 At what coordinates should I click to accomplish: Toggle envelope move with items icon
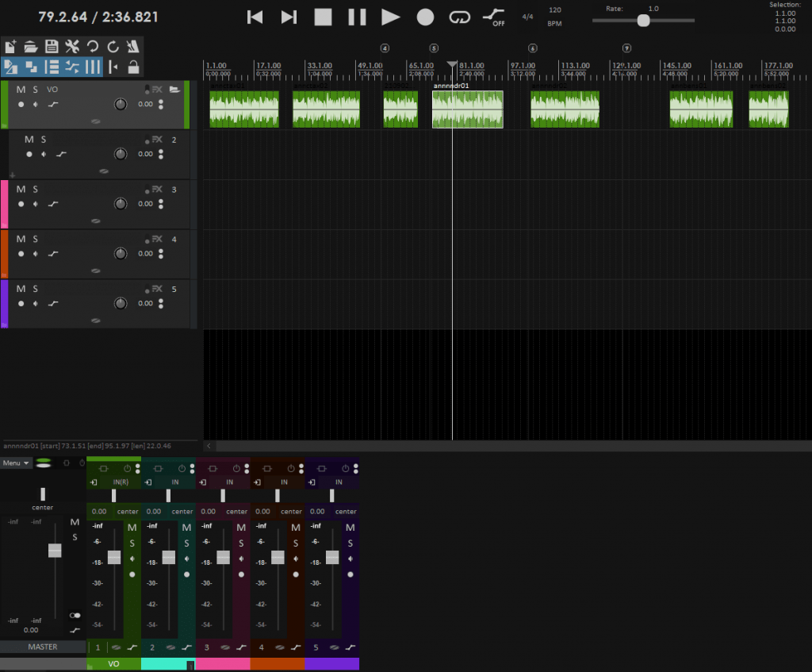pyautogui.click(x=72, y=67)
